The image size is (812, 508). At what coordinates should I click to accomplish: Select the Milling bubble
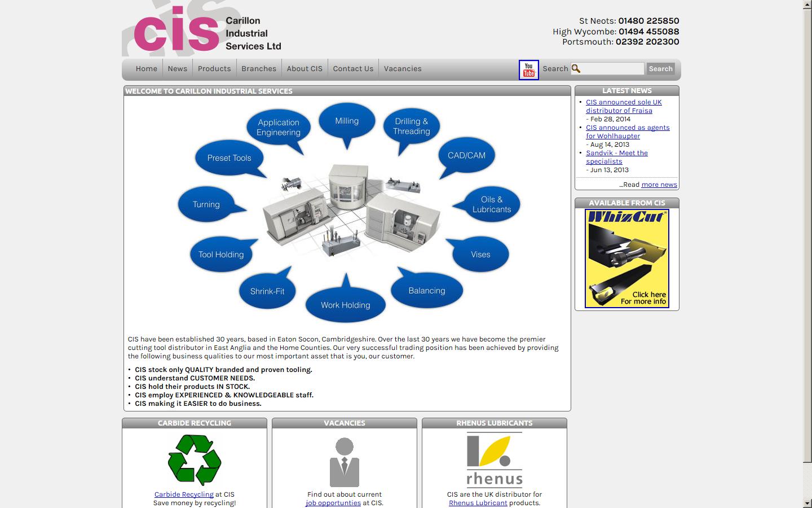coord(346,120)
